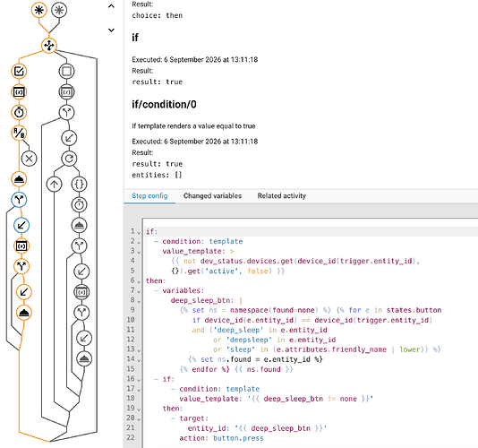The image size is (478, 448).
Task: Select the blue-outlined diagonal arrow node
Action: pos(21,225)
